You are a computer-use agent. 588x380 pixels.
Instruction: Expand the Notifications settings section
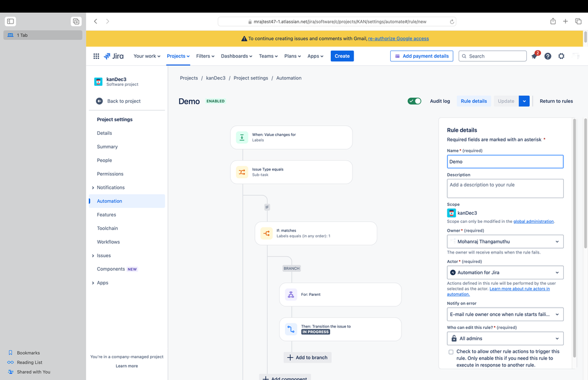[93, 188]
